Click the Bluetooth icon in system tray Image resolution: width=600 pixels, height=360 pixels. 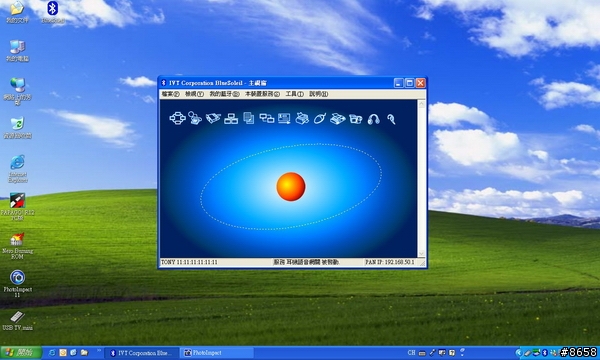pyautogui.click(x=545, y=353)
